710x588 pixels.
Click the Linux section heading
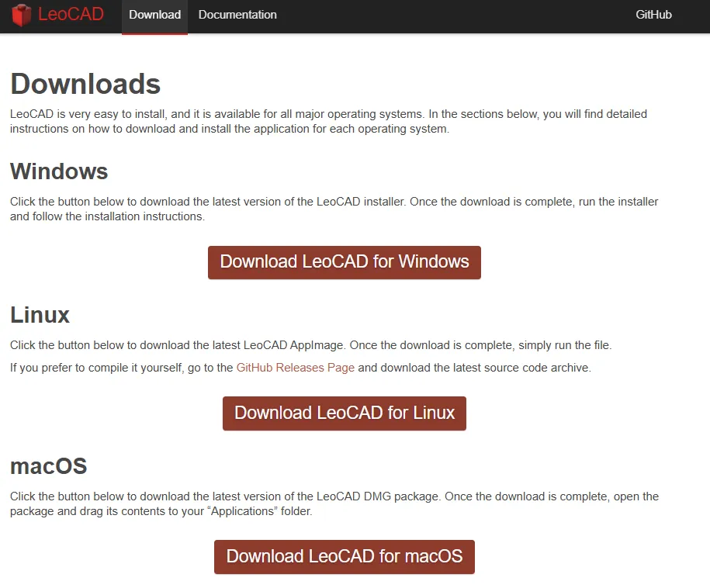(x=40, y=315)
